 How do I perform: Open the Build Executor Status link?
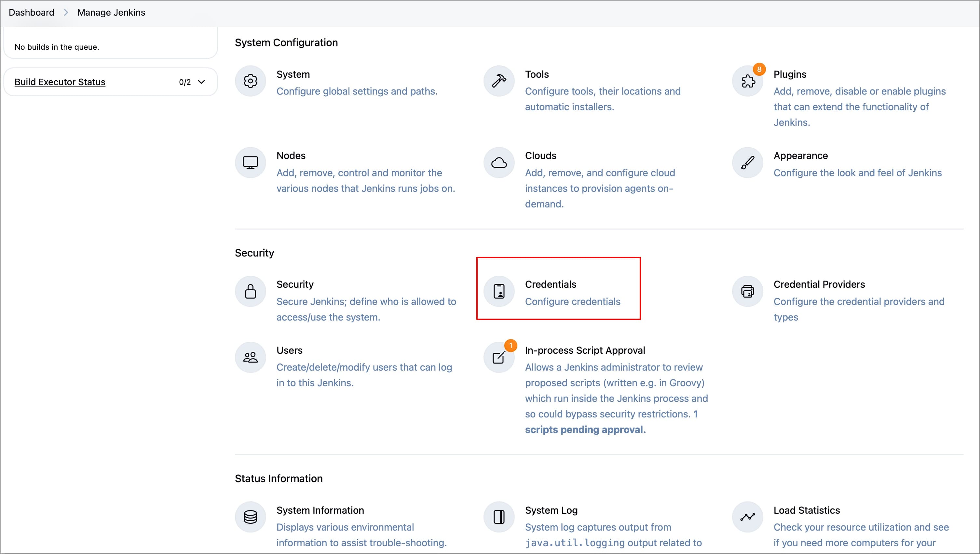[x=60, y=82]
